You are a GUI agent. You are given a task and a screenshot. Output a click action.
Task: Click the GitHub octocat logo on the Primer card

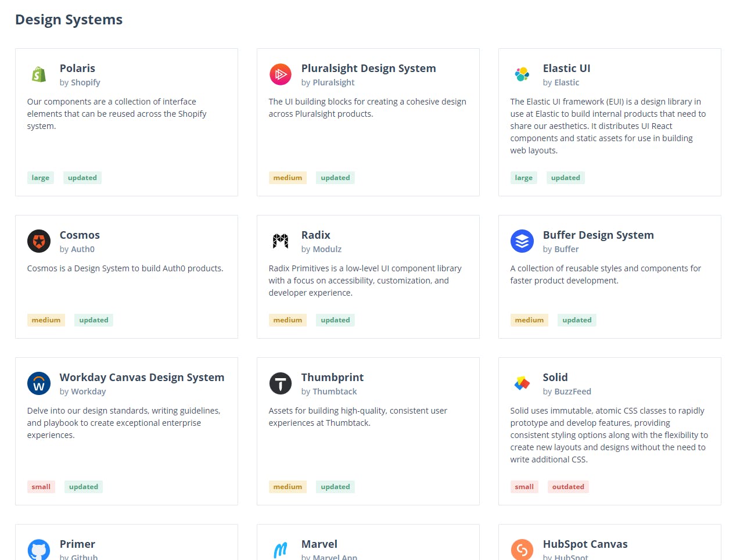pos(39,550)
